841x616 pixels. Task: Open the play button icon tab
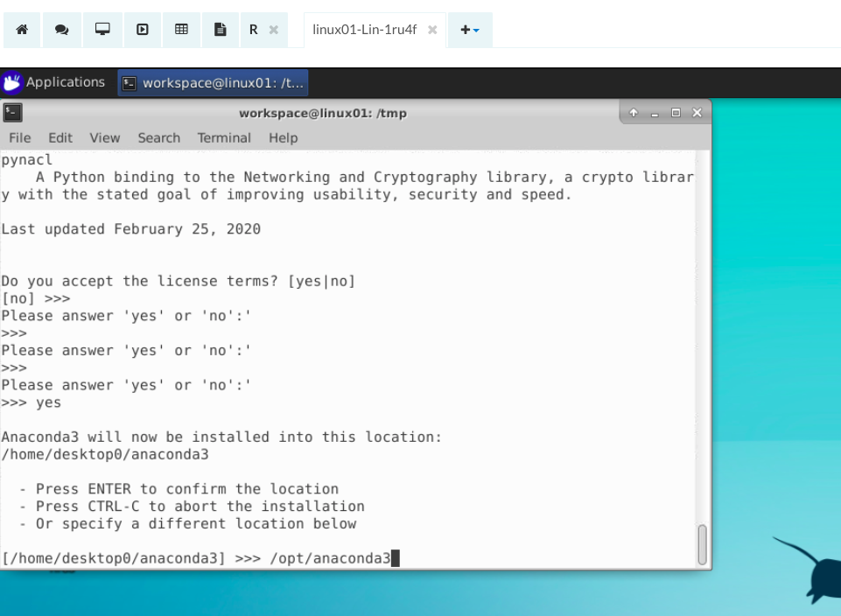142,30
